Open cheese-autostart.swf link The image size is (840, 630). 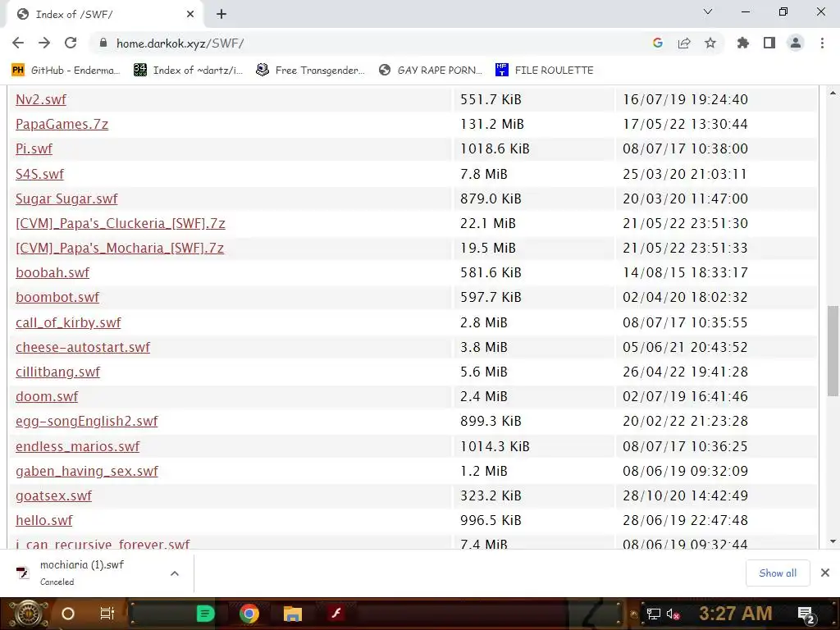pos(83,347)
